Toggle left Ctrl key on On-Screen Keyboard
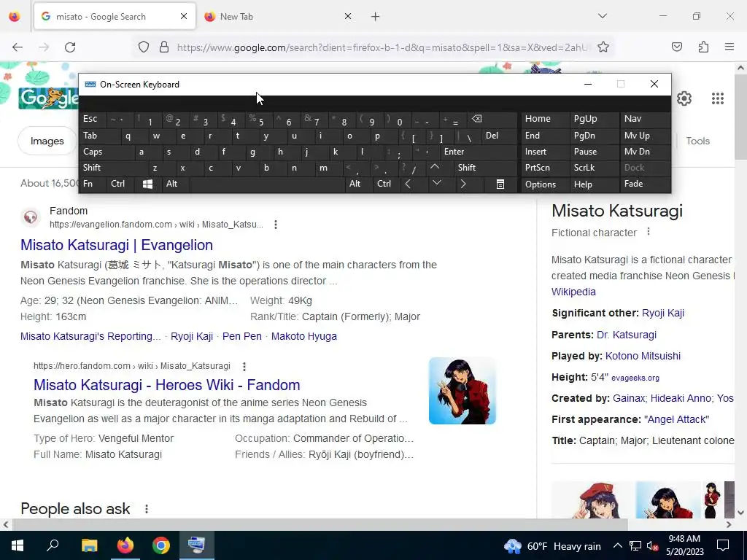The height and width of the screenshot is (560, 747). click(x=120, y=184)
